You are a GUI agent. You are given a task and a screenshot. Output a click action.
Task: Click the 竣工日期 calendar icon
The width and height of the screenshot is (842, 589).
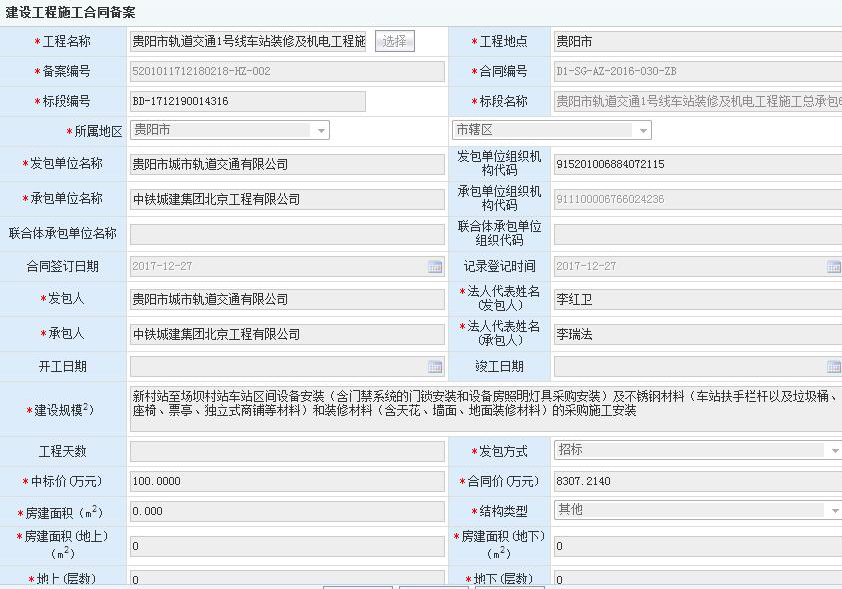coord(833,367)
